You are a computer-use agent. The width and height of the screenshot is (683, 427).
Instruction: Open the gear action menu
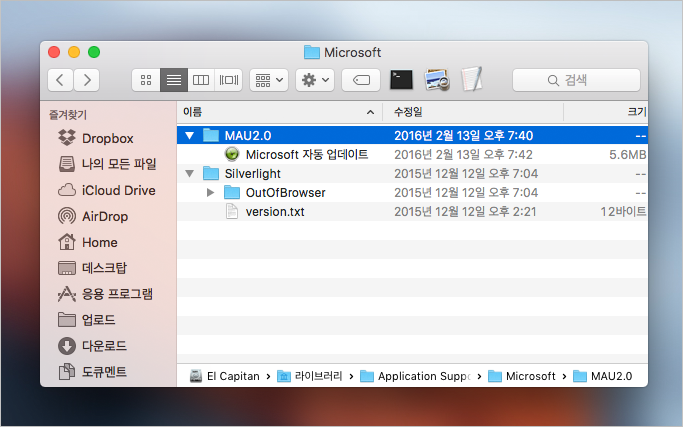pyautogui.click(x=315, y=80)
